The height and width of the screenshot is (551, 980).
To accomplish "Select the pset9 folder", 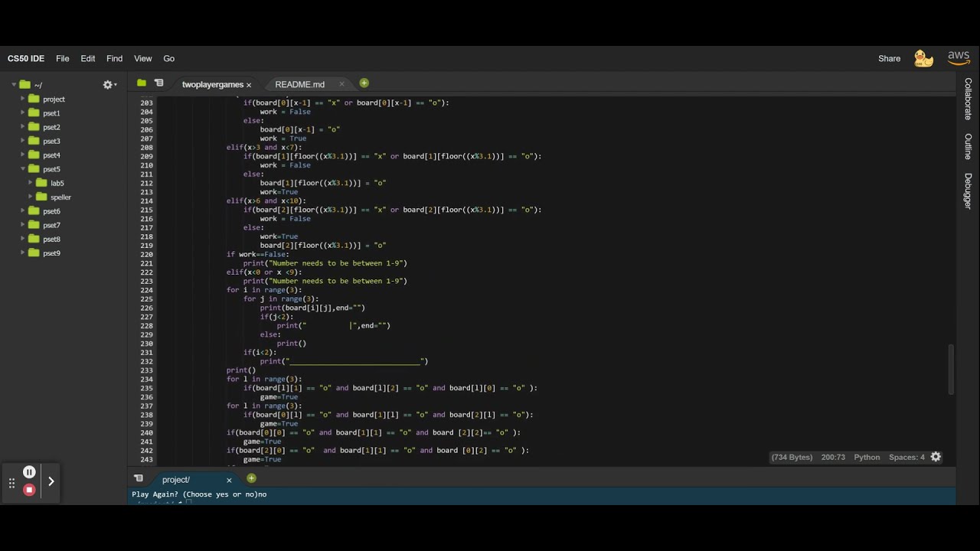I will click(51, 253).
